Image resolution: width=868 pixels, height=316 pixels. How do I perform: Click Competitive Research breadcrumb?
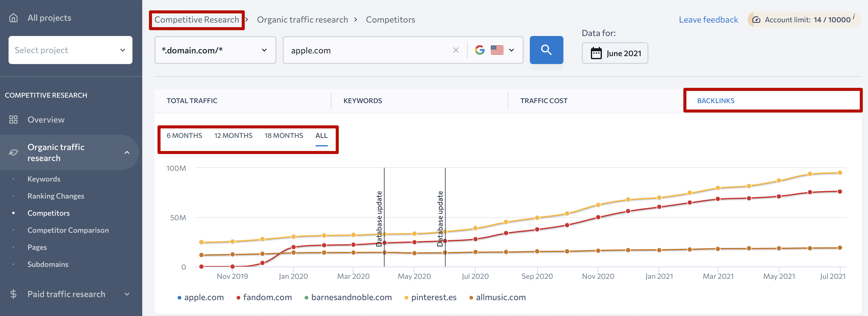click(x=197, y=20)
